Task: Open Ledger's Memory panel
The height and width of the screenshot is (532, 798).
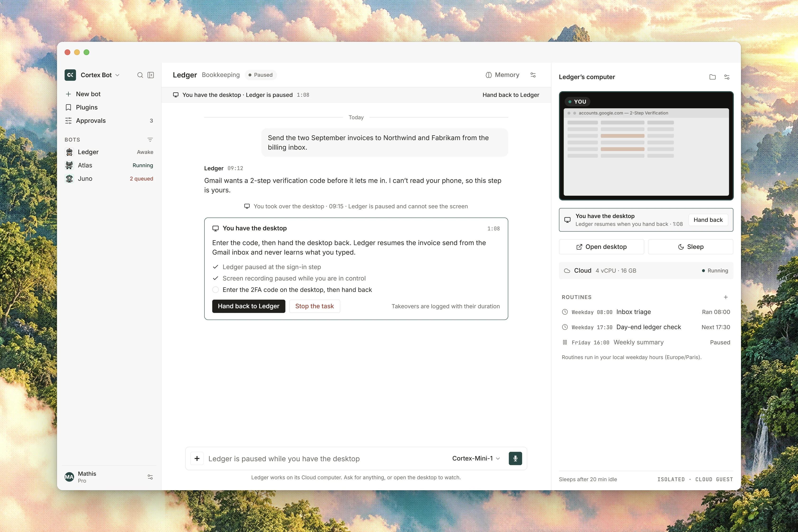Action: point(503,75)
